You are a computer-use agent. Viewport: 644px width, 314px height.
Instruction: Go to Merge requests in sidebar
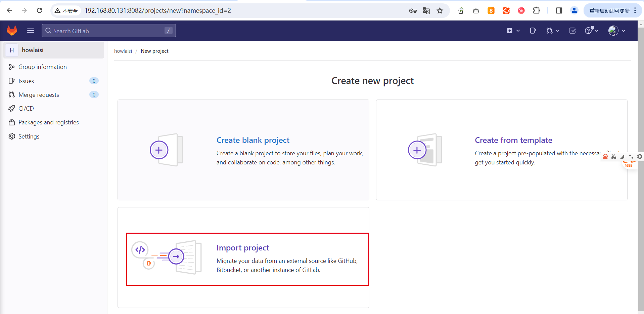[x=39, y=95]
